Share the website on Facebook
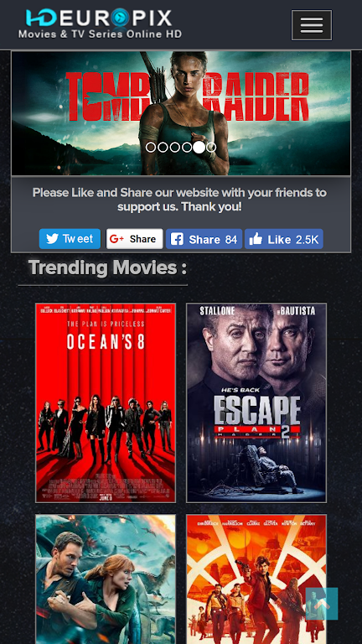 (x=204, y=239)
